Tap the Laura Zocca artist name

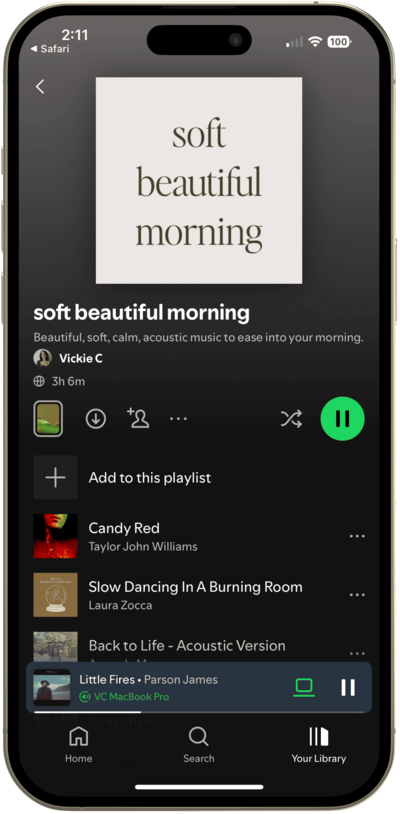tap(120, 605)
